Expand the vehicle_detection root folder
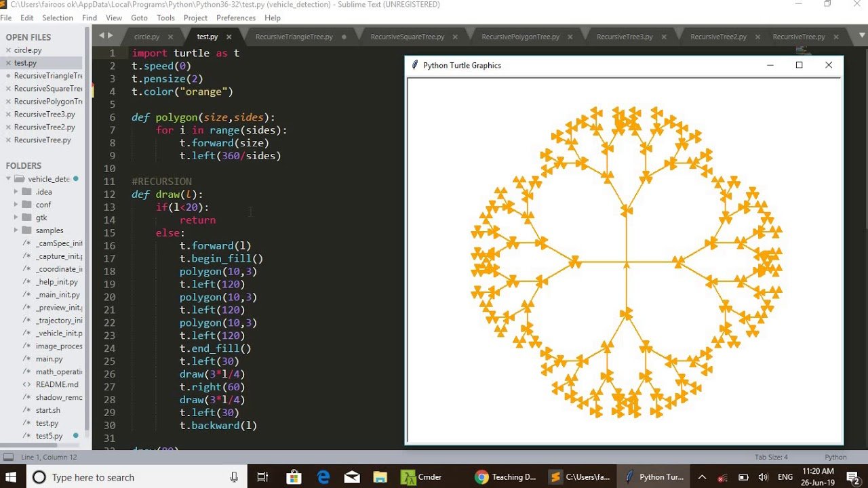This screenshot has height=488, width=868. [x=9, y=179]
